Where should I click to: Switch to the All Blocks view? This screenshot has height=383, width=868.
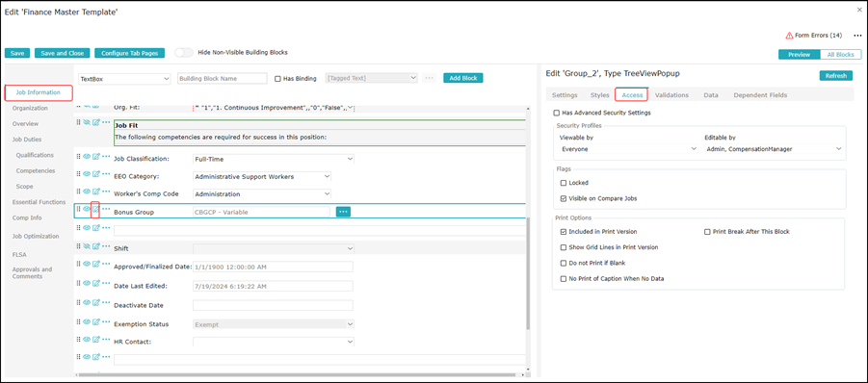click(840, 55)
